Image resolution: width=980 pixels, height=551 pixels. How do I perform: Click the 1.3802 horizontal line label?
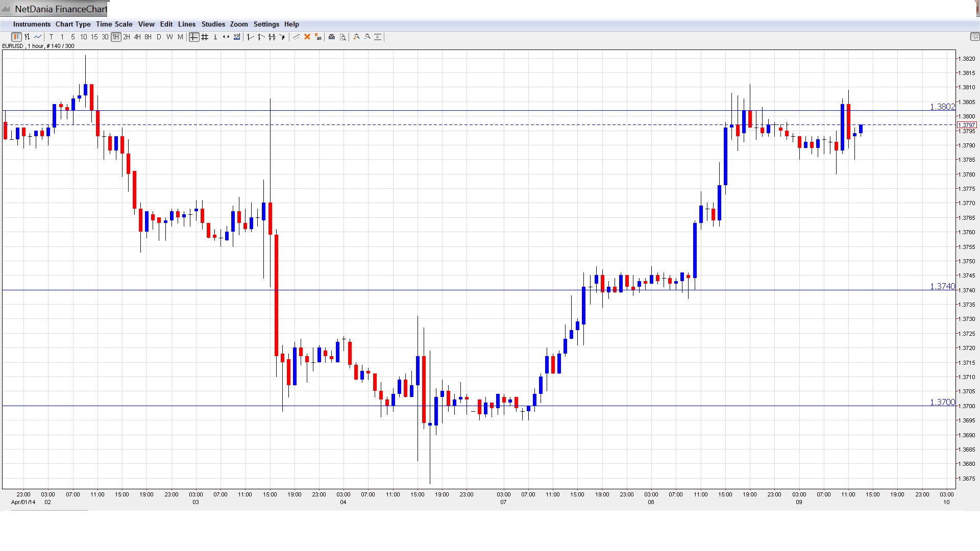(x=942, y=107)
